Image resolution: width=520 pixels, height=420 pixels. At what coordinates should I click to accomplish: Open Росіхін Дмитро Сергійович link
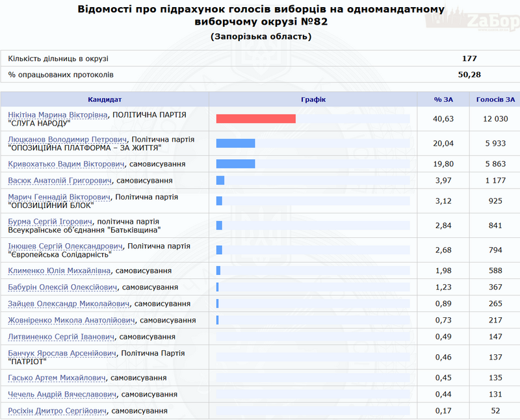[57, 411]
